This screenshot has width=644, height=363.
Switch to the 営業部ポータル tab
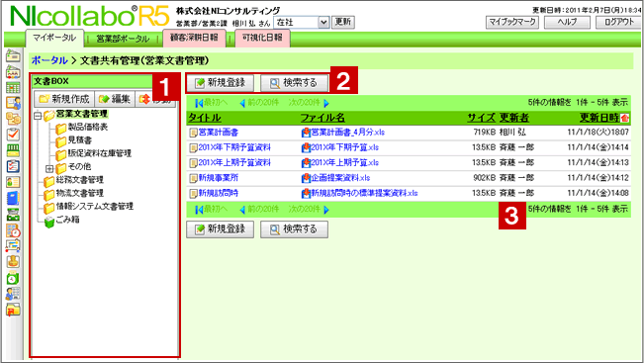click(x=123, y=39)
